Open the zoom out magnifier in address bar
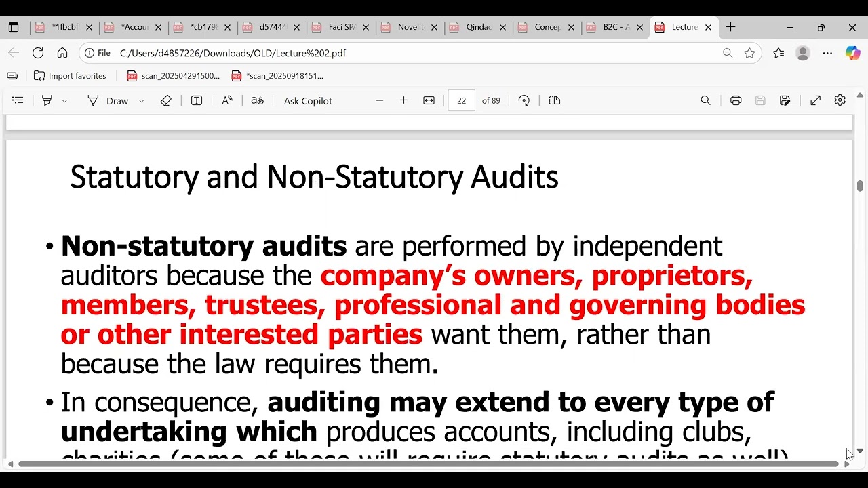The image size is (868, 488). pos(728,53)
